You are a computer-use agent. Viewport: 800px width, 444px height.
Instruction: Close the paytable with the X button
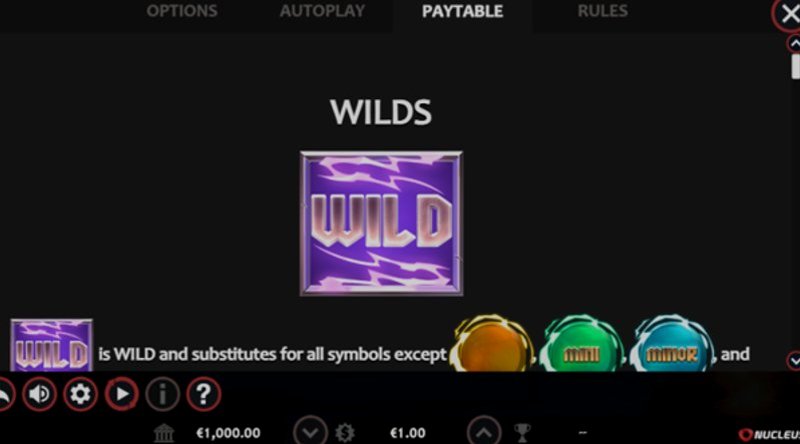click(788, 14)
